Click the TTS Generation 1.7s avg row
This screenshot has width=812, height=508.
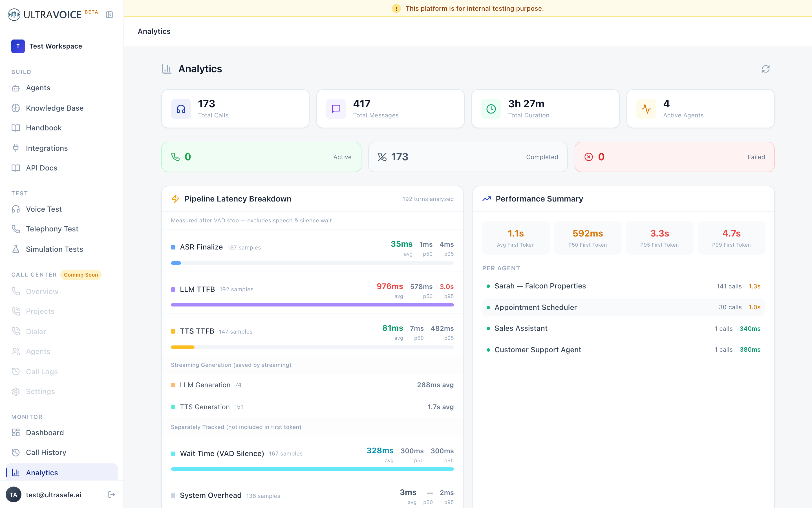coord(312,407)
